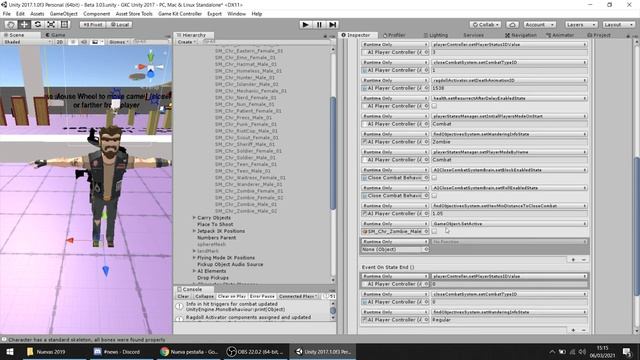The height and width of the screenshot is (360, 640).
Task: Open Scene effects image icon dropdown
Action: pos(96,42)
